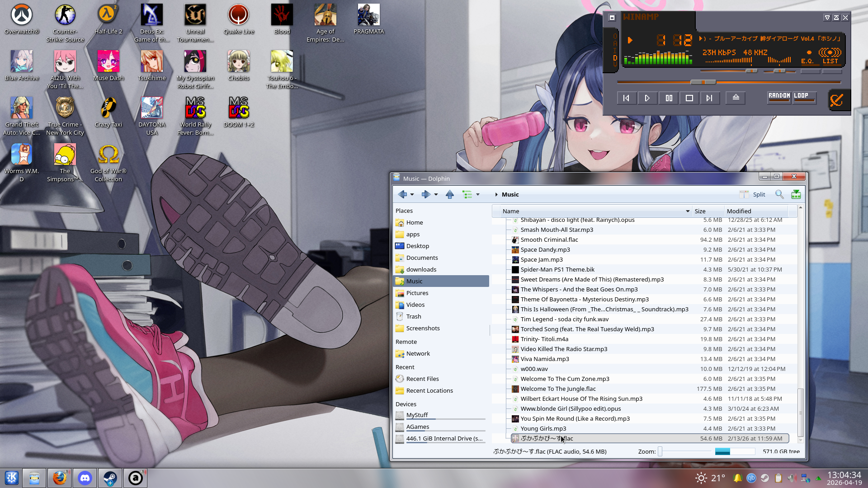Image resolution: width=868 pixels, height=488 pixels.
Task: Open Recent Files in the sidebar
Action: pyautogui.click(x=422, y=379)
